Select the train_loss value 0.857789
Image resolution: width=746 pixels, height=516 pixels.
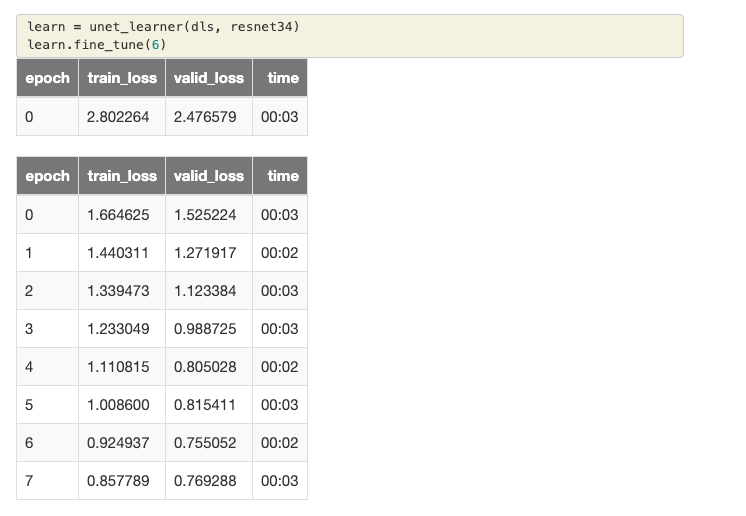click(x=118, y=481)
